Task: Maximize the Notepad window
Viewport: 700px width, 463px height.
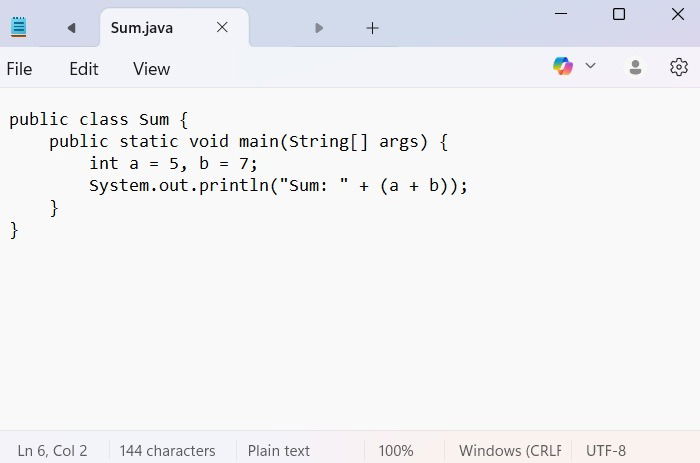Action: (619, 14)
